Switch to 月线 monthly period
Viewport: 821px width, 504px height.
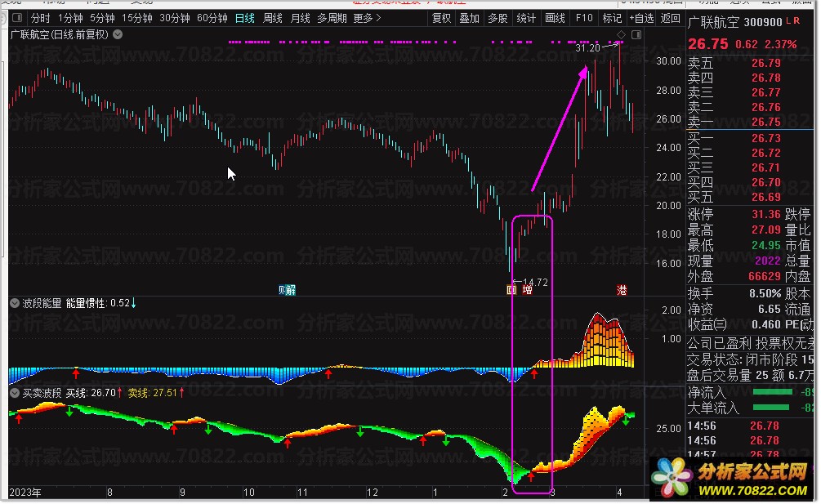[x=300, y=18]
